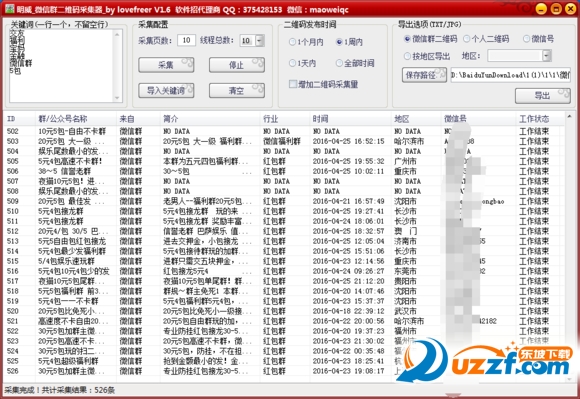Click the maximize window icon
The image size is (580, 399).
[x=556, y=9]
